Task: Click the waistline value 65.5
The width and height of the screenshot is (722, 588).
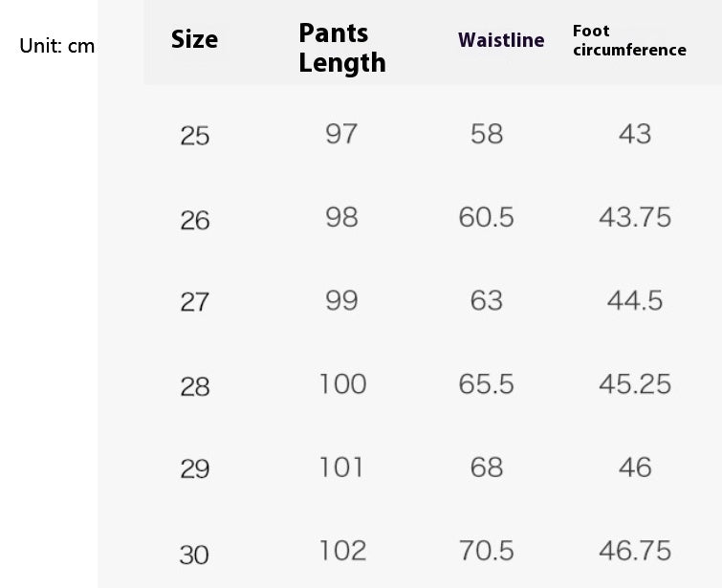Action: tap(486, 384)
